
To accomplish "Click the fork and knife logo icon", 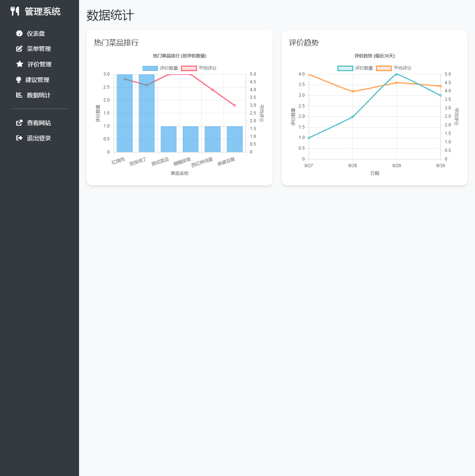I will [15, 11].
